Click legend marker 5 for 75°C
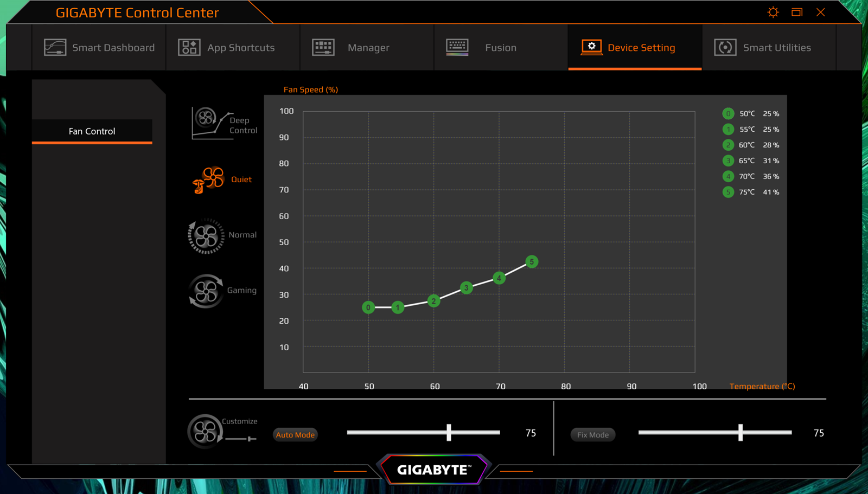 tap(728, 192)
